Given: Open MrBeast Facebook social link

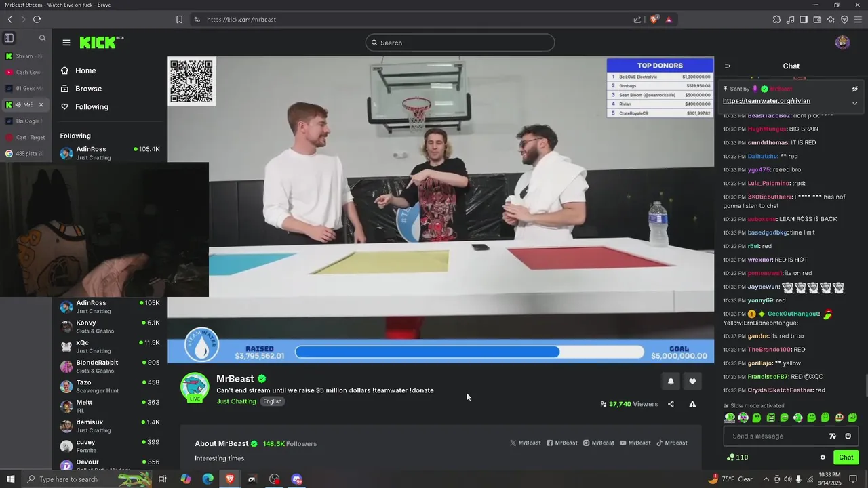Looking at the screenshot, I should 562,443.
